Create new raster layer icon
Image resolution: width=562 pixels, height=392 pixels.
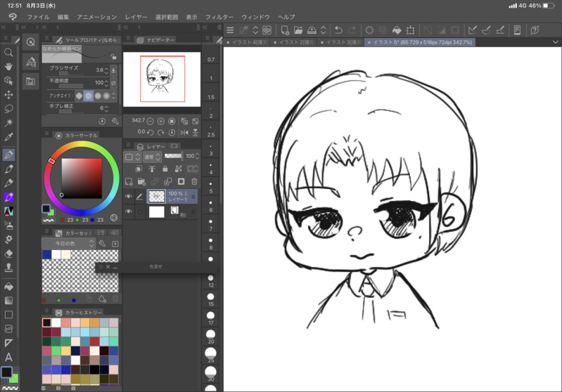[x=129, y=181]
